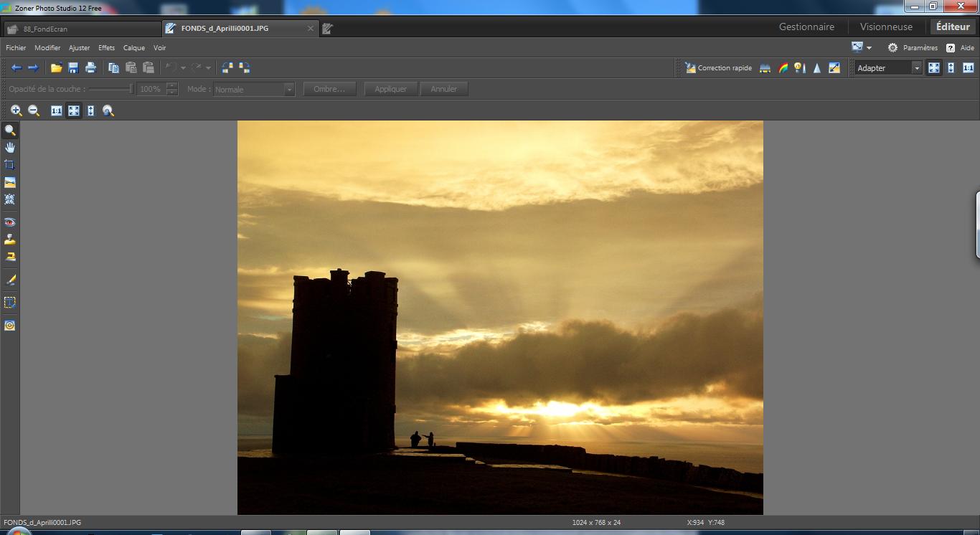Open file using the folder icon
Image resolution: width=980 pixels, height=535 pixels.
click(56, 68)
